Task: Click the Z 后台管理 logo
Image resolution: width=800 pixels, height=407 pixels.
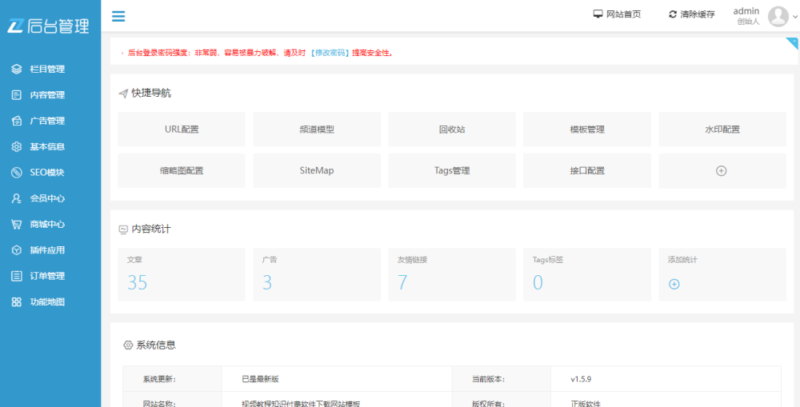Action: point(48,26)
